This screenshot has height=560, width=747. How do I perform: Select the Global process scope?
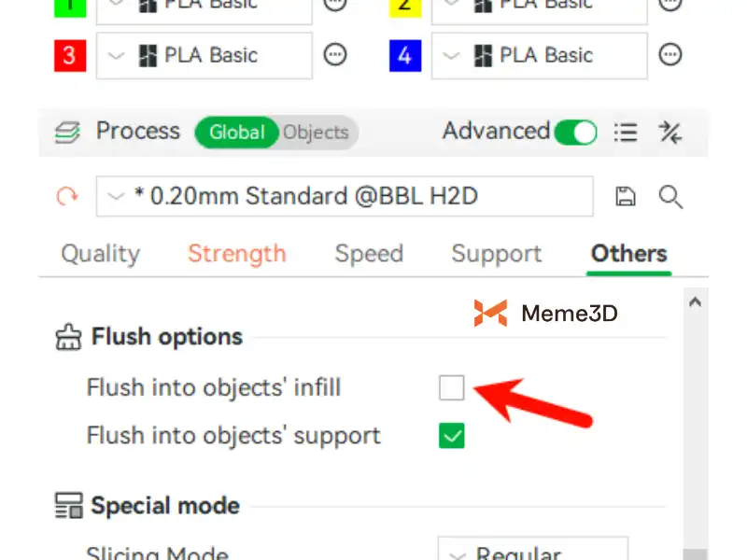[236, 133]
